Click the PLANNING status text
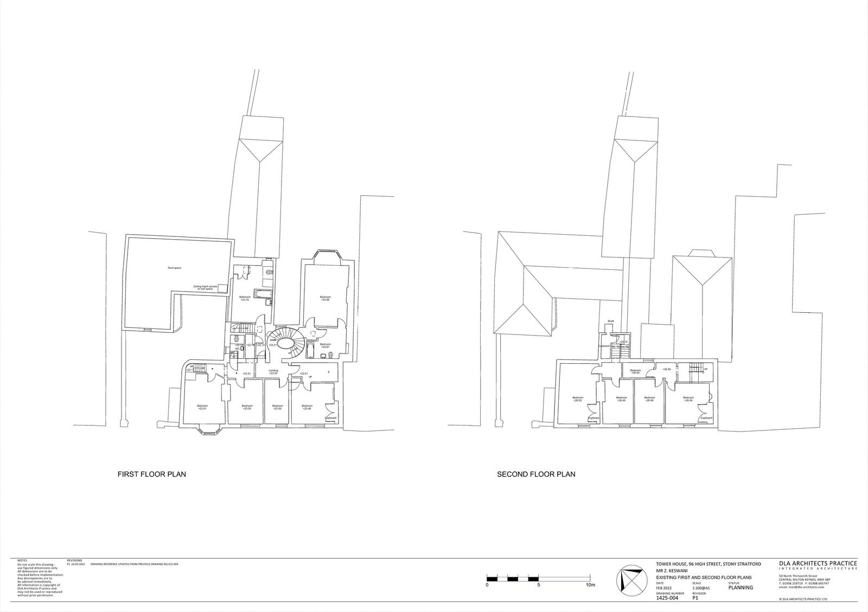Screen dimensions: 868x612 tap(741, 588)
